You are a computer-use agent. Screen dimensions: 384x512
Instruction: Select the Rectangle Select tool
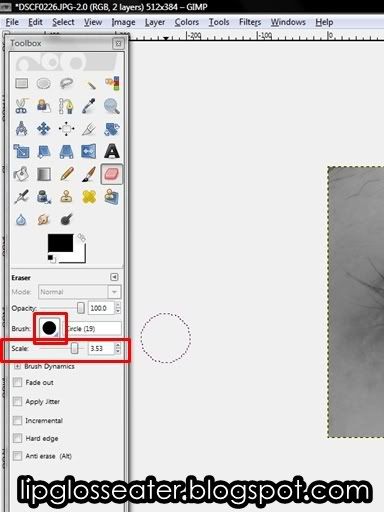pyautogui.click(x=22, y=83)
